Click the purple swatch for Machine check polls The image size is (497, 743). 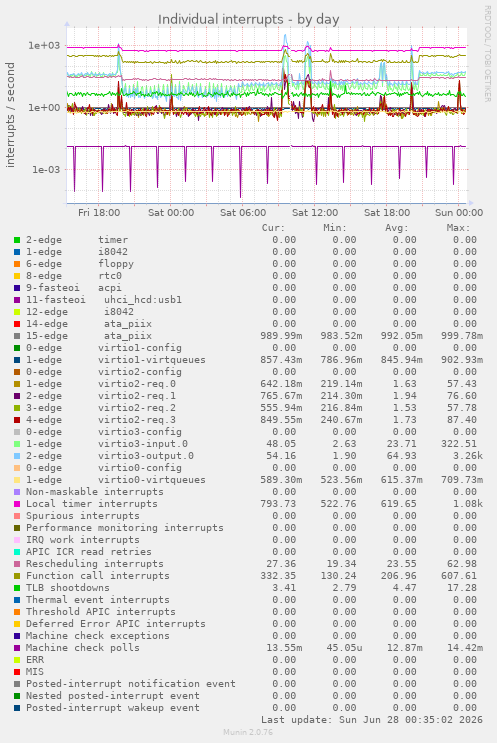tap(17, 648)
